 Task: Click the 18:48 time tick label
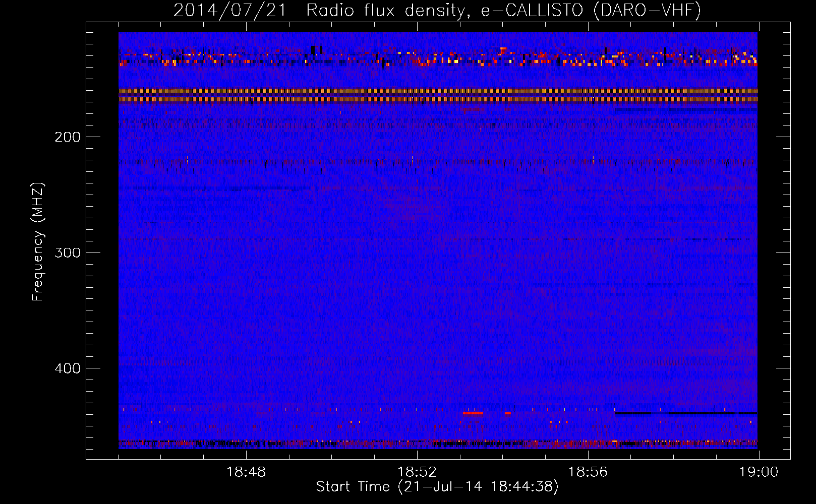point(246,472)
